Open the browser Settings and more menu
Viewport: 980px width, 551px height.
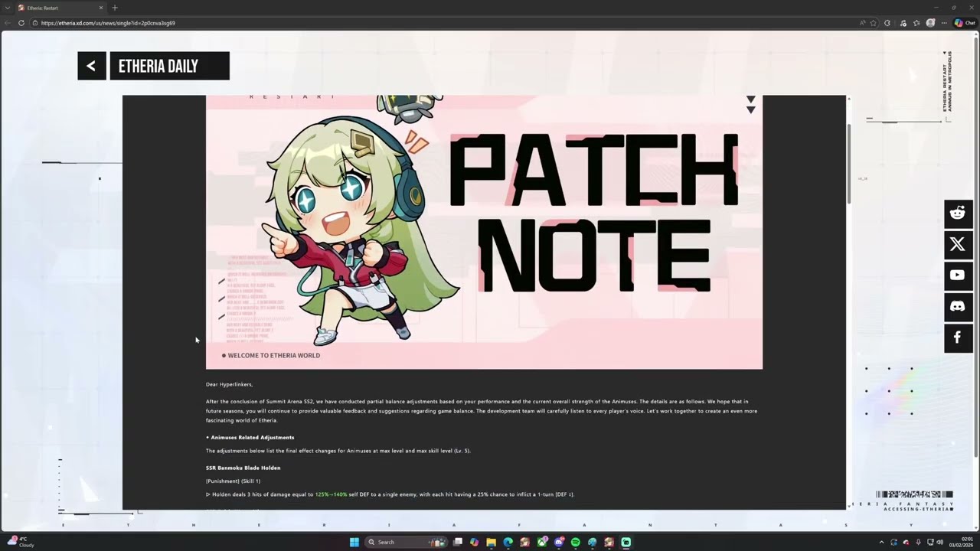point(944,23)
